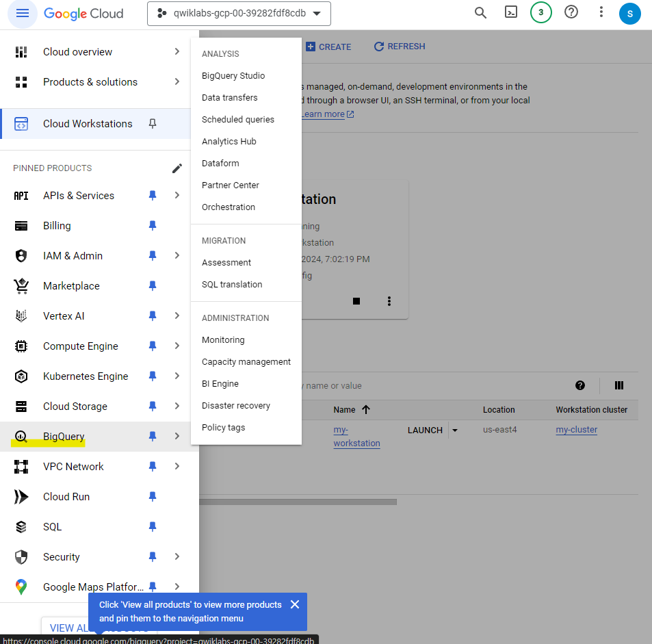The image size is (652, 644).
Task: Expand Products & solutions submenu chevron
Action: pyautogui.click(x=177, y=81)
